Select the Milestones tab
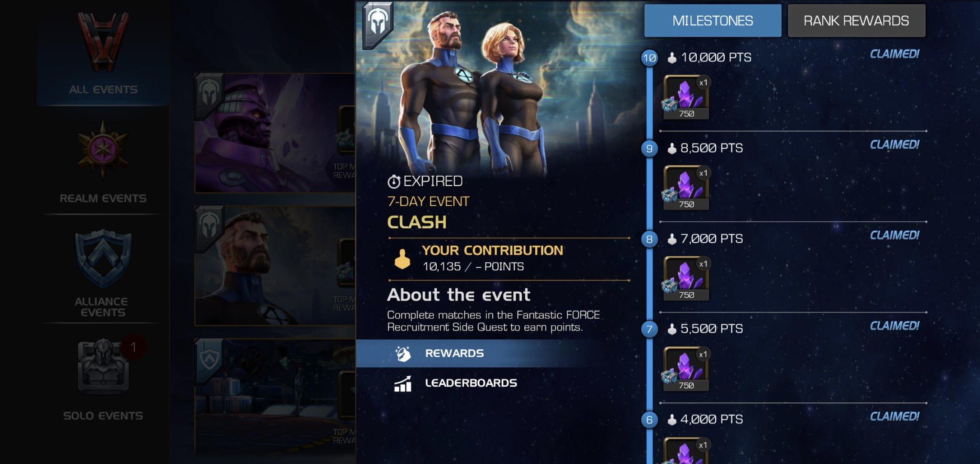The image size is (980, 464). (x=713, y=21)
